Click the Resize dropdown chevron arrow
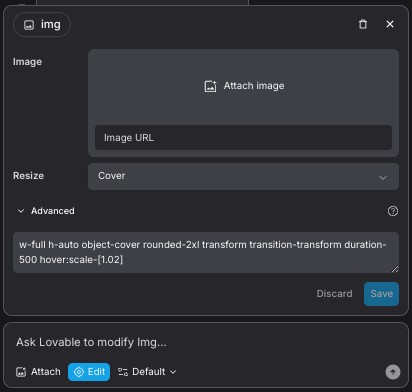Image resolution: width=412 pixels, height=392 pixels. (383, 178)
